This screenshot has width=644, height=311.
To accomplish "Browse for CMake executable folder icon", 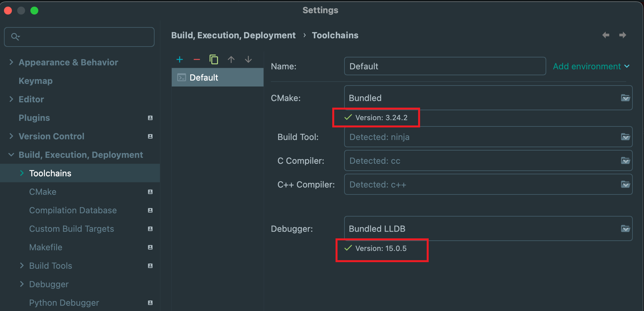I will tap(625, 98).
